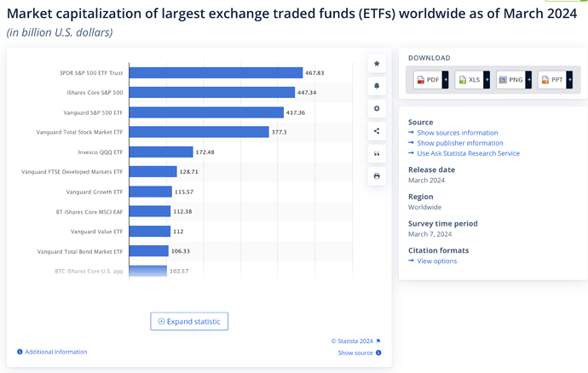Viewport: 588px width, 373px height.
Task: Click the Vanguard Value ETF bar
Action: pyautogui.click(x=150, y=232)
